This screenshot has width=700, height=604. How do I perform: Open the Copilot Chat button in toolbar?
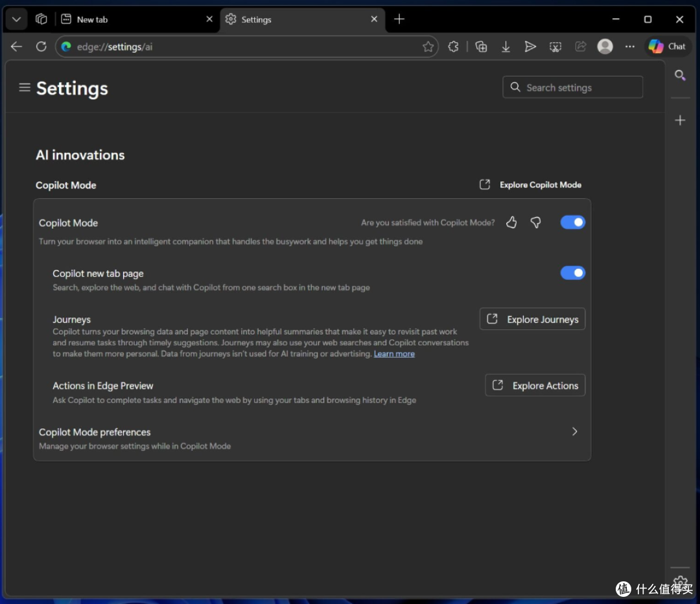668,47
